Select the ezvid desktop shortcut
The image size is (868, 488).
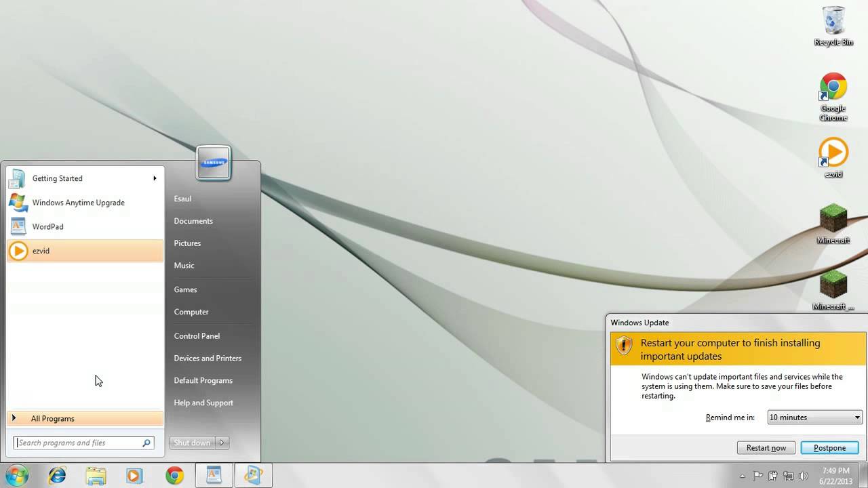click(833, 158)
